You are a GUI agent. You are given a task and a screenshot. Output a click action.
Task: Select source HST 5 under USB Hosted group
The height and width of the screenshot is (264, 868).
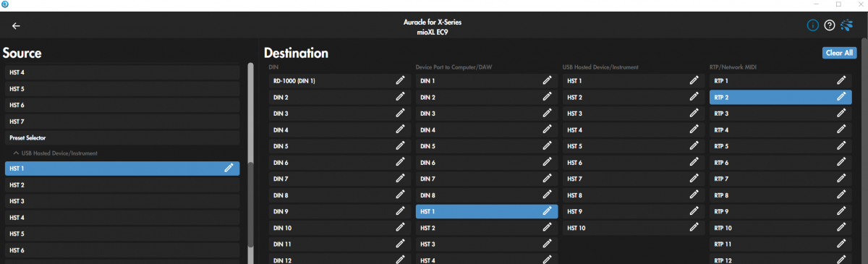122,234
